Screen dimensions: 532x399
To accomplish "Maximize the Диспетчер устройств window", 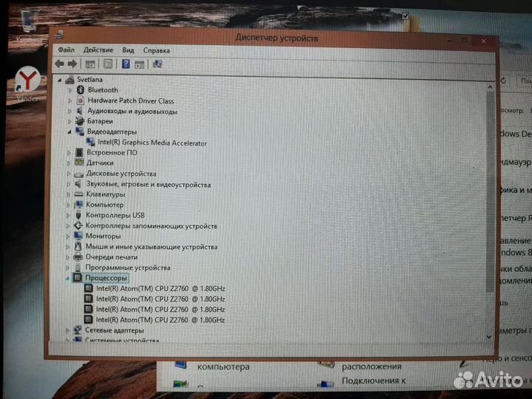I will (x=465, y=40).
